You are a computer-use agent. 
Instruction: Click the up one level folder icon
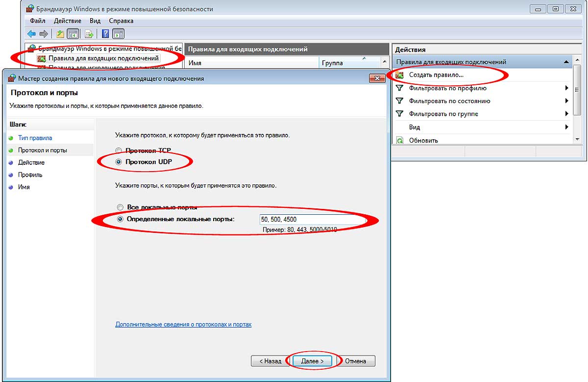pos(60,34)
